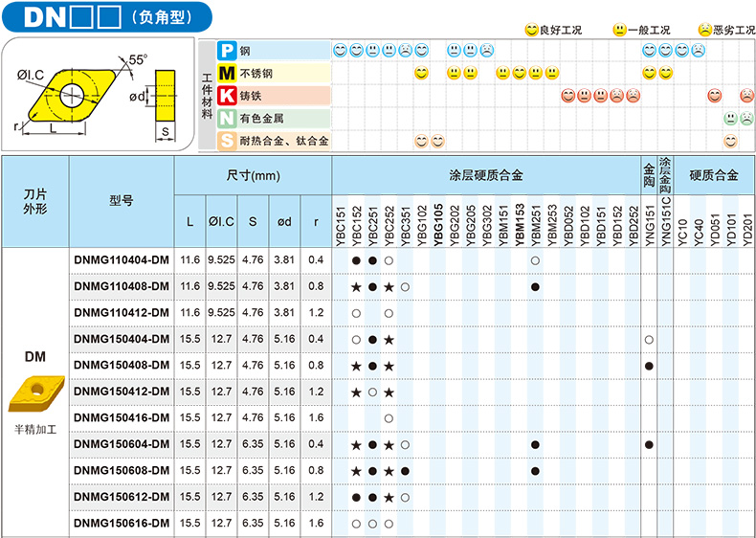Click the sad face beside 恶劣工况 legend
Viewport: 756px width, 538px height.
click(x=704, y=30)
